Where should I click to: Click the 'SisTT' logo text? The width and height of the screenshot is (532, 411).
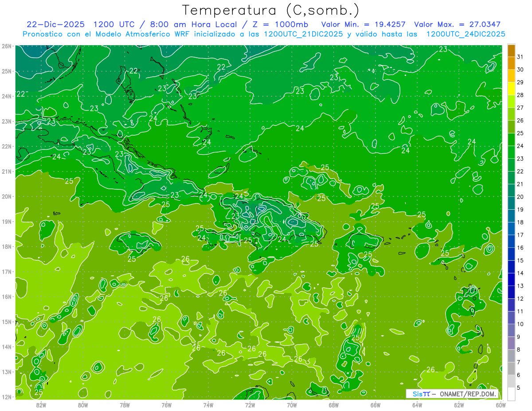(421, 394)
